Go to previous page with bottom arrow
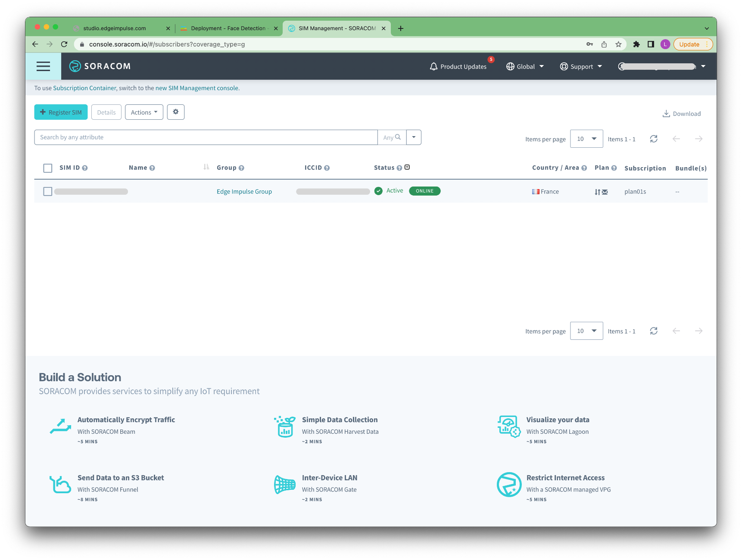 point(676,331)
